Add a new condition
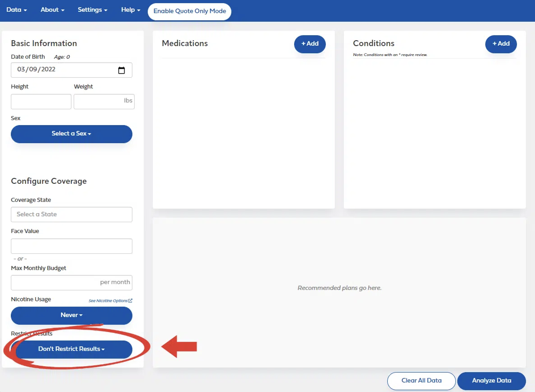Viewport: 535px width, 392px height. [501, 44]
